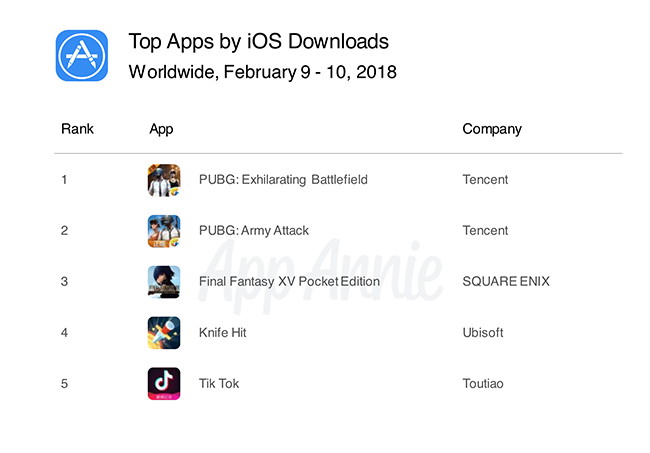
Task: Click the Rank column header
Action: pyautogui.click(x=77, y=129)
